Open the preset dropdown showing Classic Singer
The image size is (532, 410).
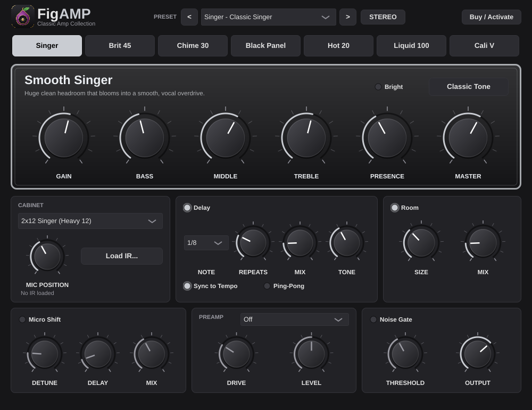click(x=268, y=17)
